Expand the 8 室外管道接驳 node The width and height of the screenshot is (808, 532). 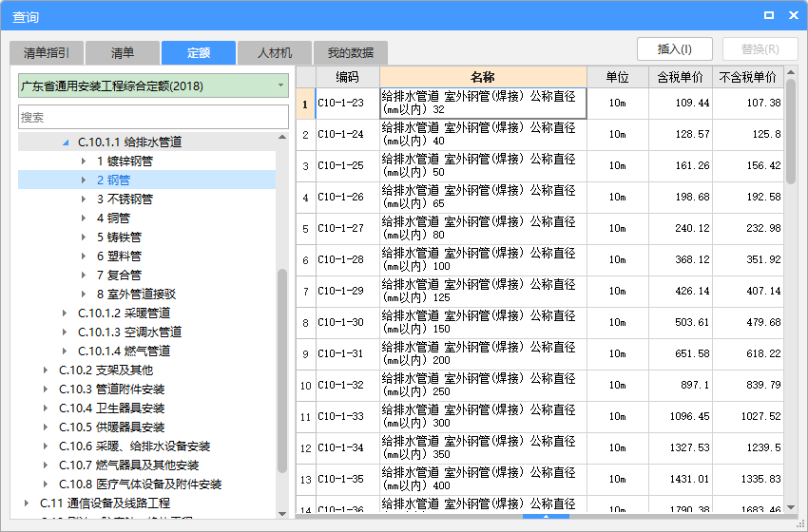point(84,294)
